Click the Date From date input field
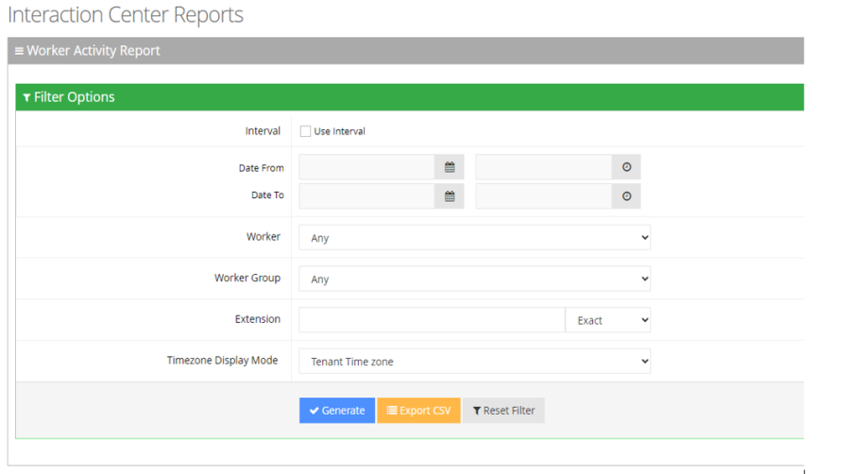 (366, 168)
